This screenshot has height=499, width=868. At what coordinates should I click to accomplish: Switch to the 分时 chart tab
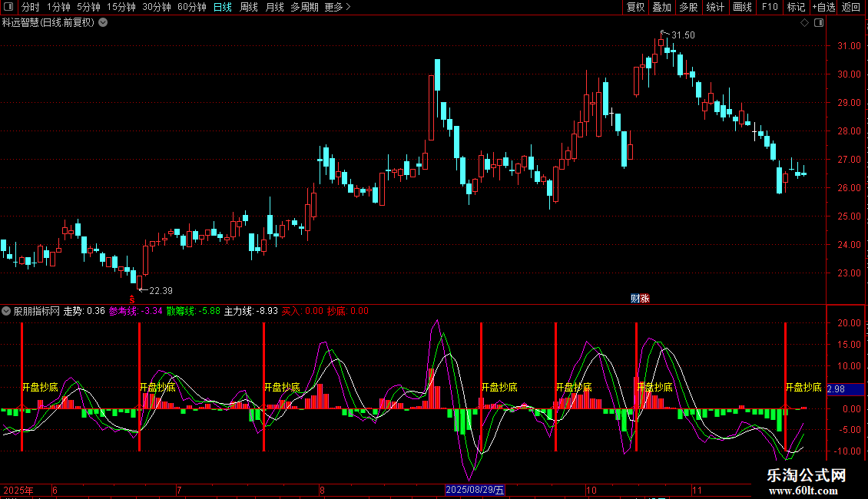[x=31, y=7]
